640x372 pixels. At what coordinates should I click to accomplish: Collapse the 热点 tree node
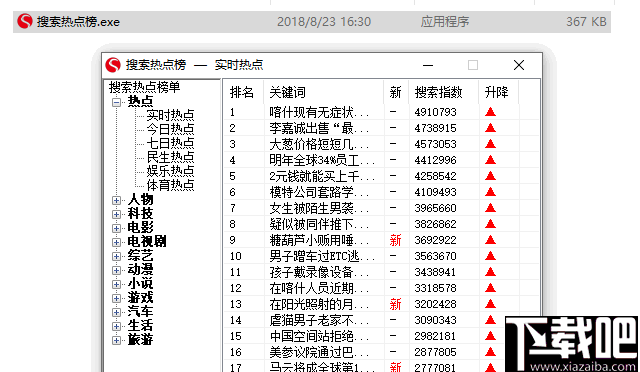coord(116,102)
